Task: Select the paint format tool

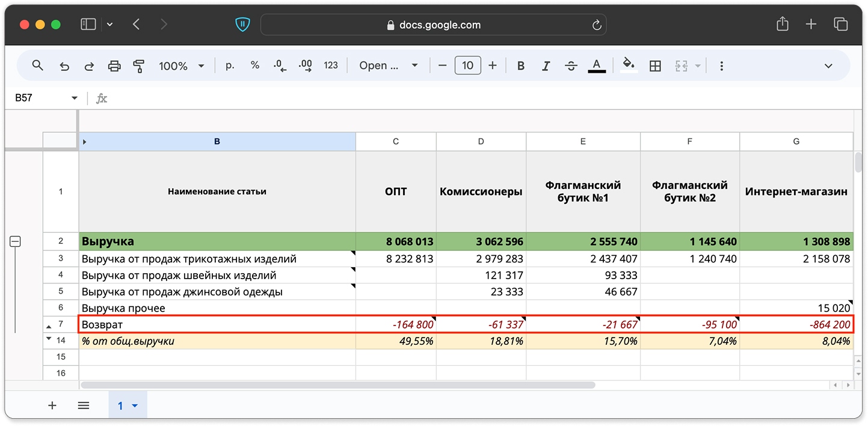Action: 139,66
